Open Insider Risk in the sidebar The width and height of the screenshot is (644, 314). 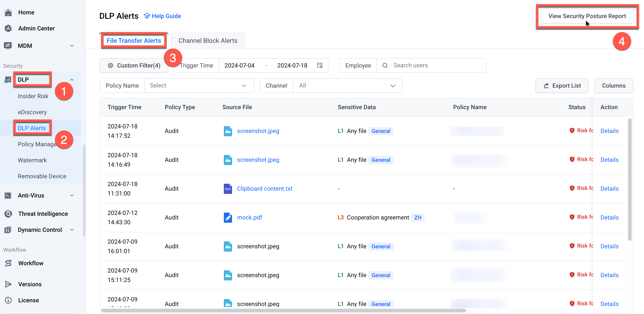33,96
